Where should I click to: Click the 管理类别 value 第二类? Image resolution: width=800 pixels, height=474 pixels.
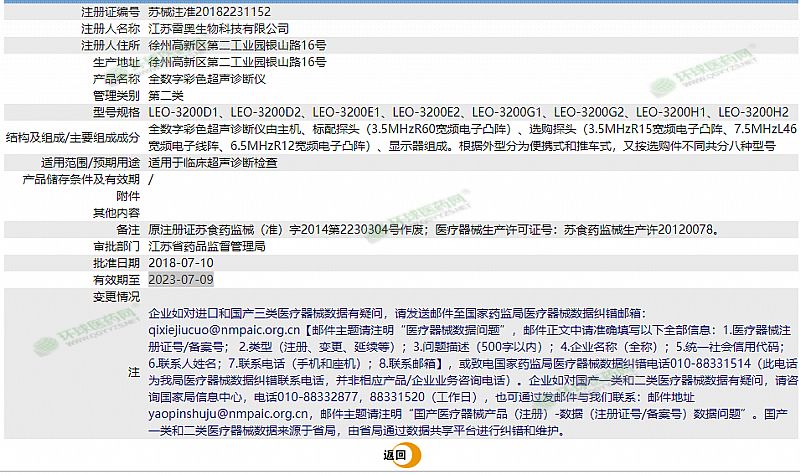point(166,94)
